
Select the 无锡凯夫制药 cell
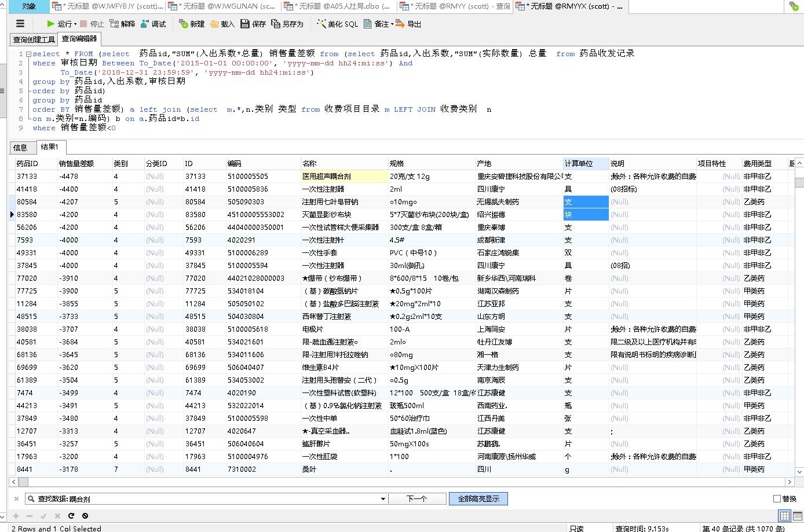(x=520, y=201)
